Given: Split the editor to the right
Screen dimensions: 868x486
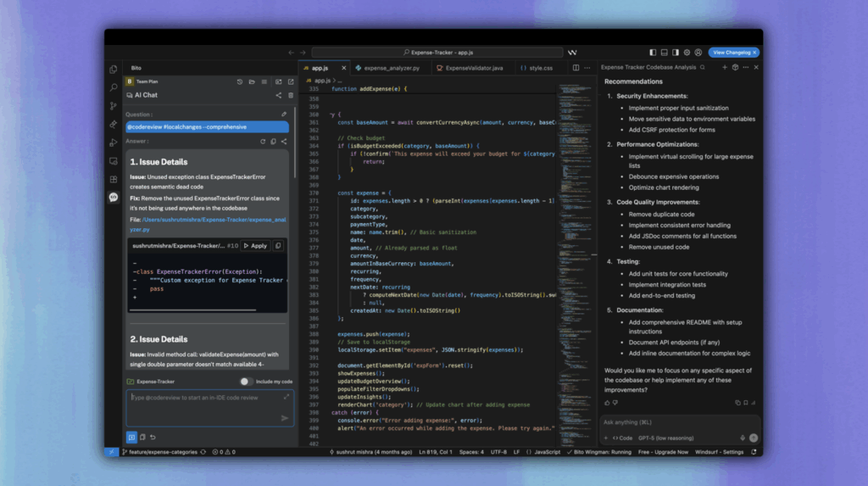Looking at the screenshot, I should point(576,68).
